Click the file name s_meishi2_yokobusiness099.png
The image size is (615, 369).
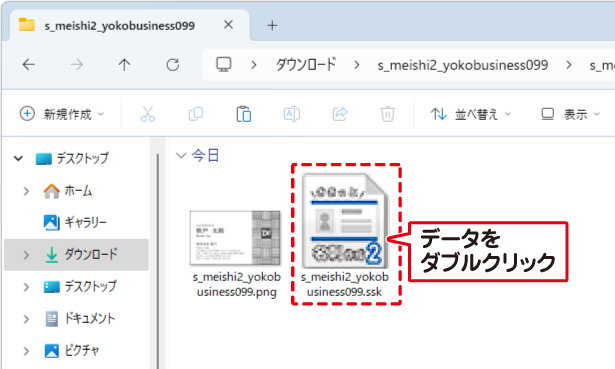tap(237, 284)
